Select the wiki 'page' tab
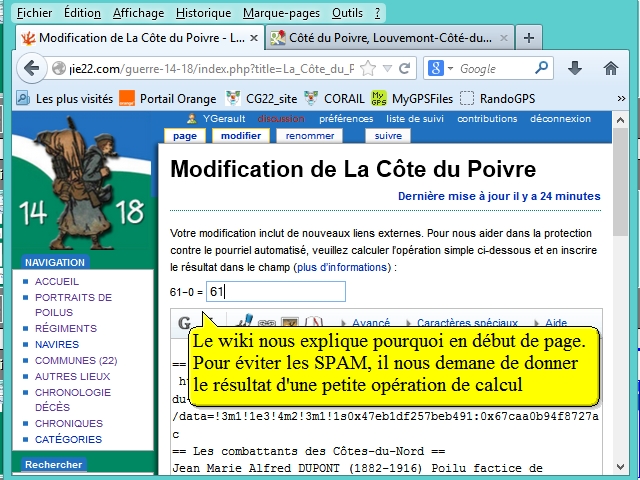 pyautogui.click(x=185, y=136)
